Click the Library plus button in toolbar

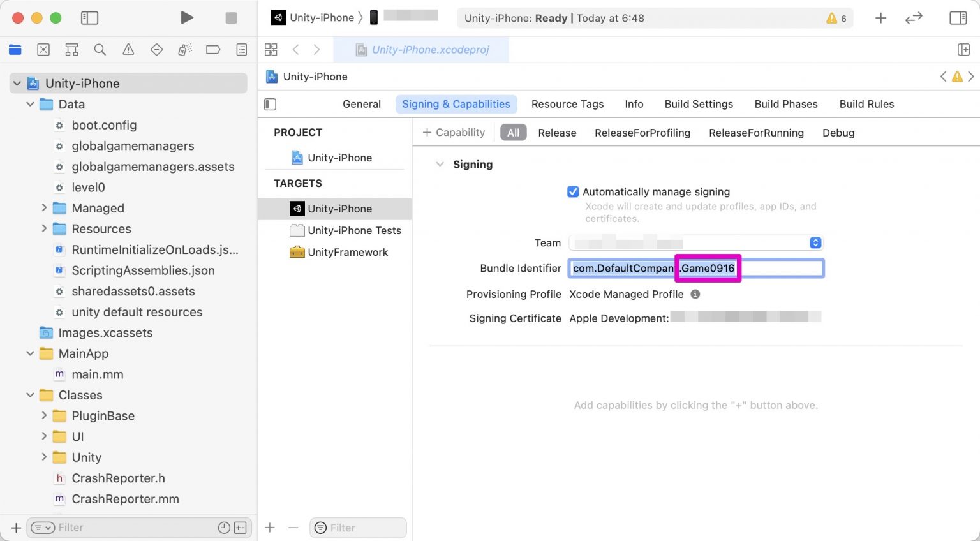click(880, 18)
